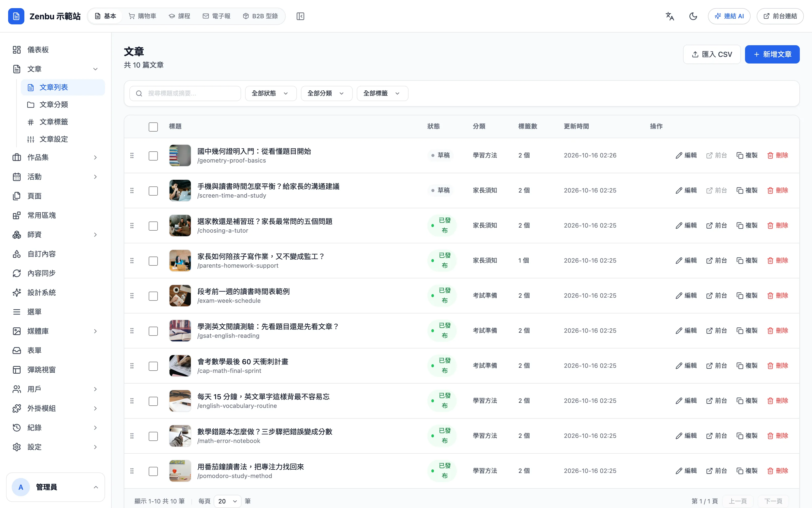Image resolution: width=812 pixels, height=508 pixels.
Task: Check the cap-math-final-sprint row checkbox
Action: (153, 366)
